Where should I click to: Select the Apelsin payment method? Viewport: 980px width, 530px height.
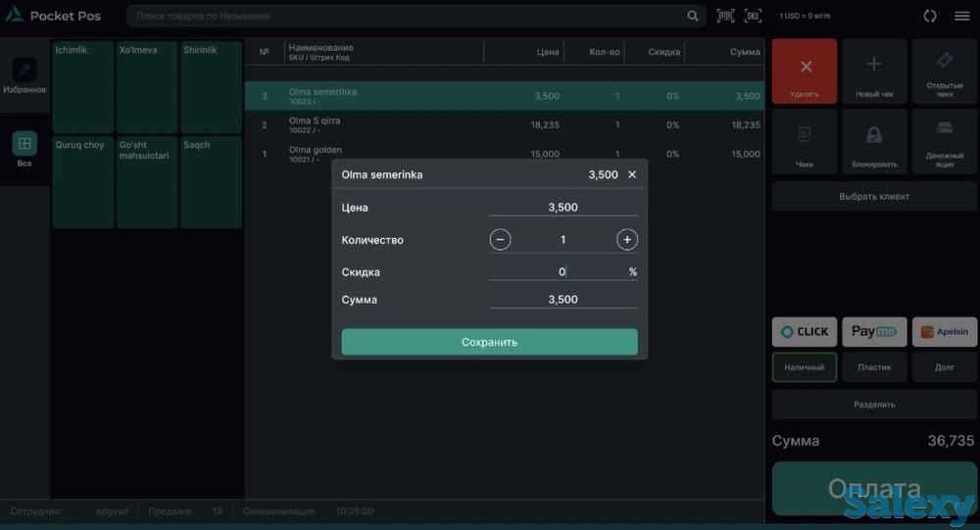point(945,331)
